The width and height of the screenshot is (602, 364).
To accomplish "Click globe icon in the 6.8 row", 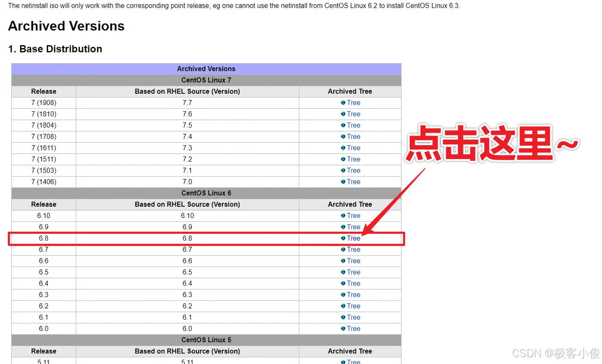I will [x=343, y=238].
